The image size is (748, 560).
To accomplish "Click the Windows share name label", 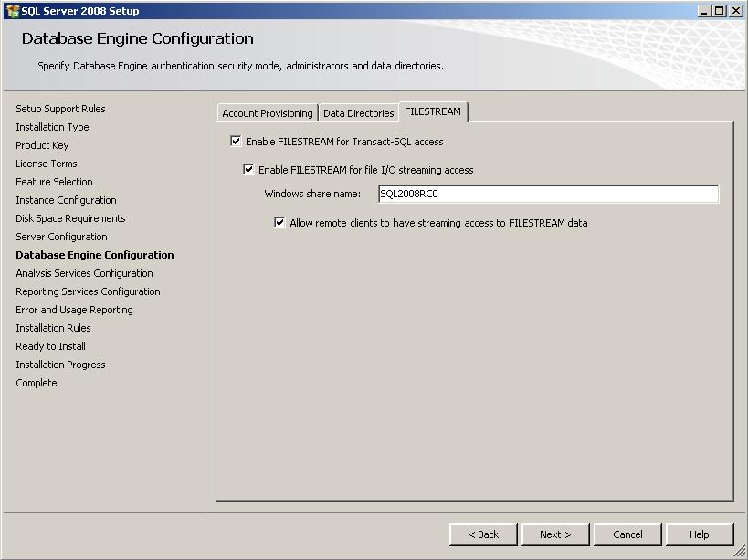I will pos(312,194).
